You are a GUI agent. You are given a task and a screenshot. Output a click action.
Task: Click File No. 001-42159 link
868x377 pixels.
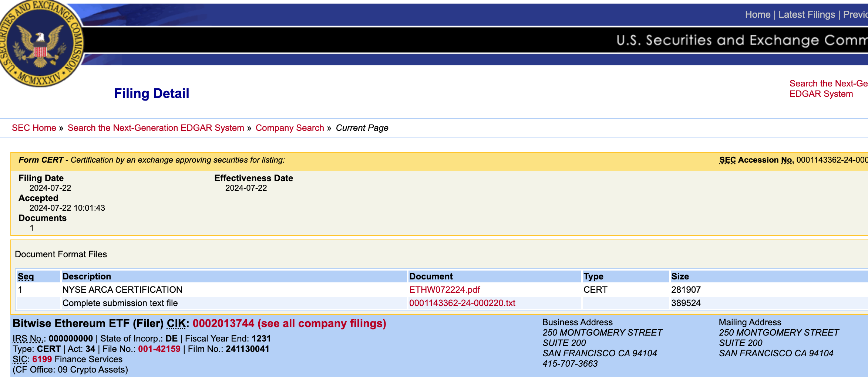(x=159, y=349)
